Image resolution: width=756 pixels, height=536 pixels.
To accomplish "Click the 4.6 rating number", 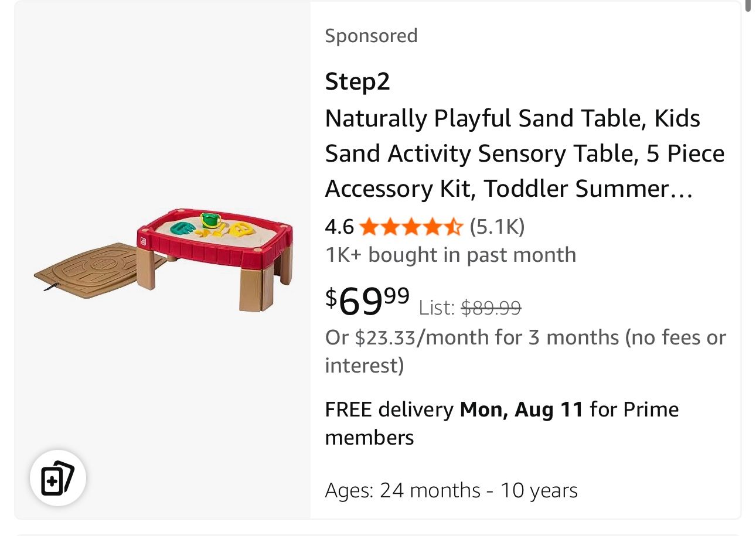I will pos(339,226).
